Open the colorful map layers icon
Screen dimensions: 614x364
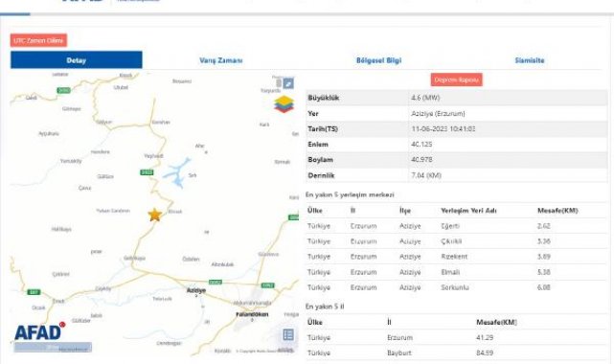coord(284,104)
